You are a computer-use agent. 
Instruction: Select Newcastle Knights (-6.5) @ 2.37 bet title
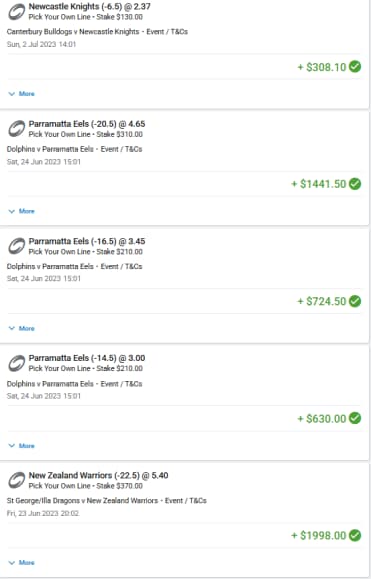(x=90, y=7)
